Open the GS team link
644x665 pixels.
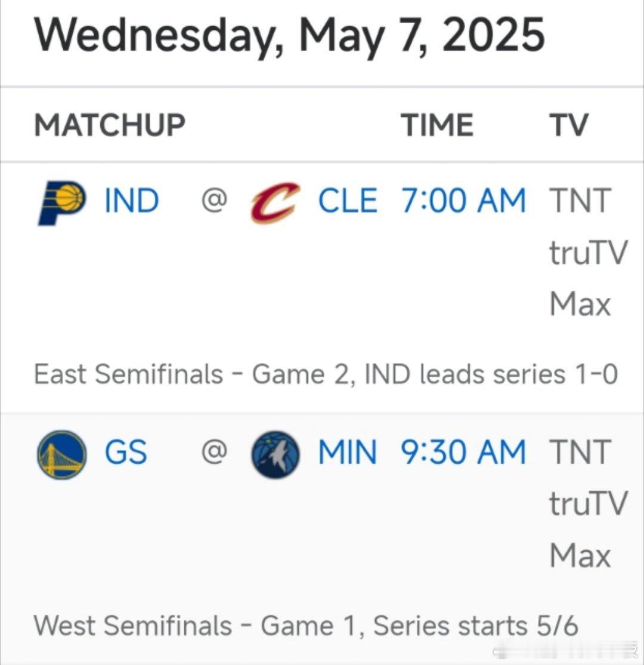(126, 452)
